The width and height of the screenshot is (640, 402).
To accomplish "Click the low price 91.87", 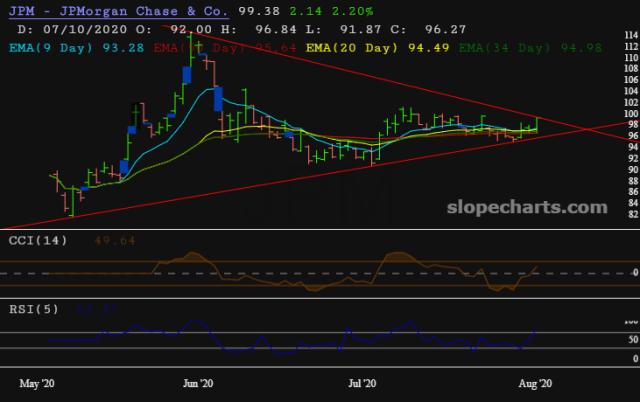I will [x=360, y=29].
